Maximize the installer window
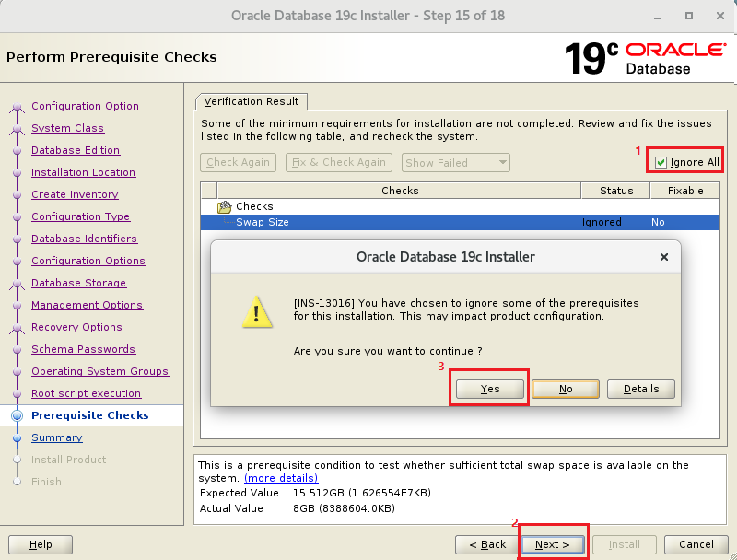The height and width of the screenshot is (560, 737). (x=688, y=16)
